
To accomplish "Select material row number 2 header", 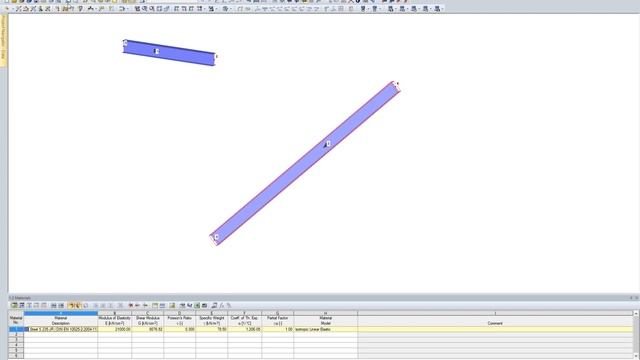I will click(x=16, y=334).
